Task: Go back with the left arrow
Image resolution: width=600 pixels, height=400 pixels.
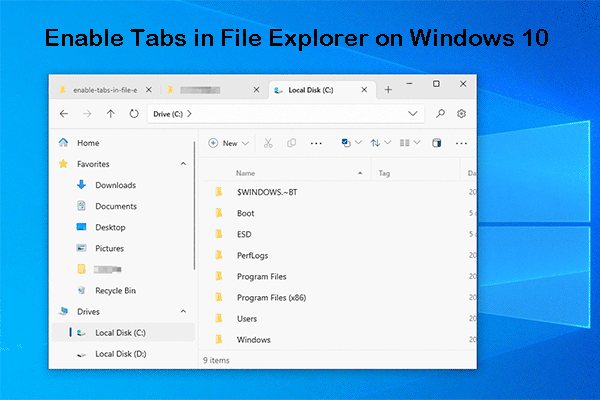Action: point(64,114)
